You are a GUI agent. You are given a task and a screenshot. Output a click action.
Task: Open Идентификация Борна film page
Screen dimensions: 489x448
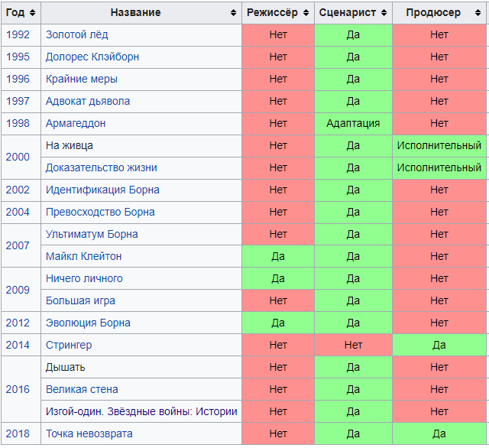pos(102,190)
